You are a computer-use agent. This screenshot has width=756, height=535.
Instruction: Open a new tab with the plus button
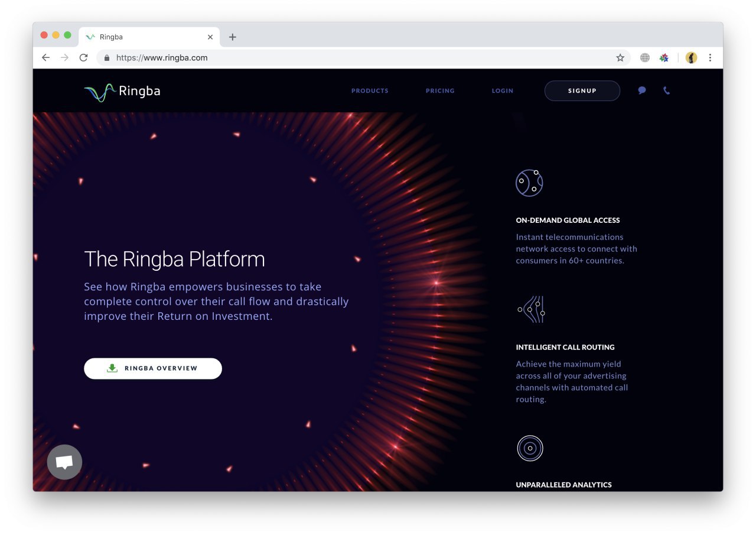click(x=233, y=37)
